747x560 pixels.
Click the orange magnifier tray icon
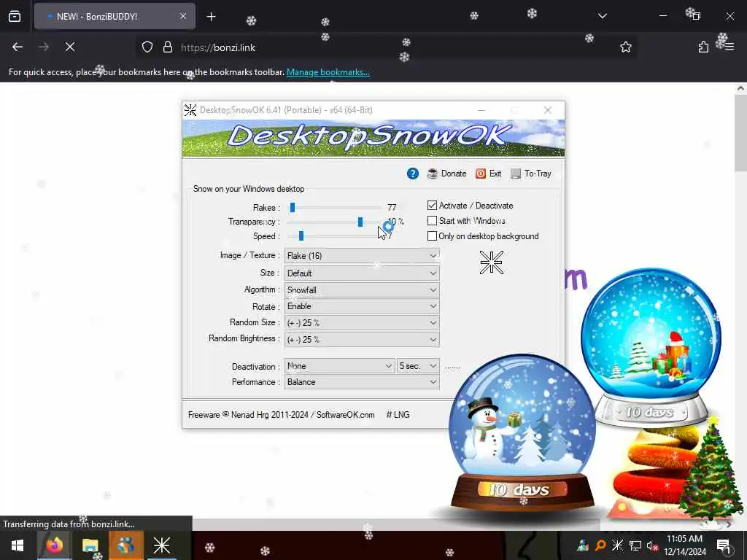tap(600, 545)
